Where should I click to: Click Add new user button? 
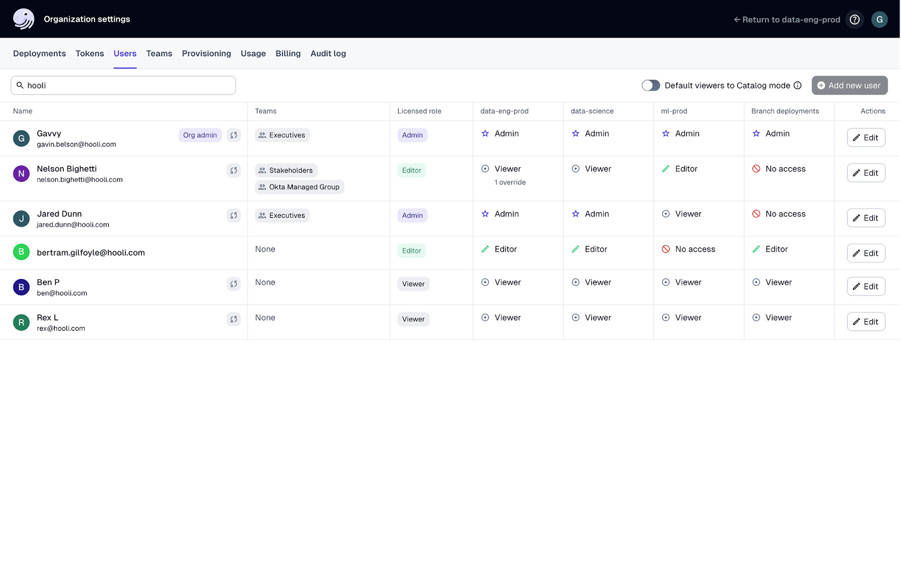[850, 86]
